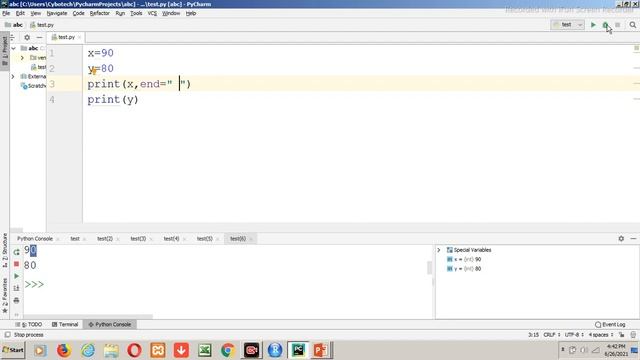The image size is (640, 360).
Task: Toggle tool window bars icon at bottom-left corner
Action: [x=7, y=335]
